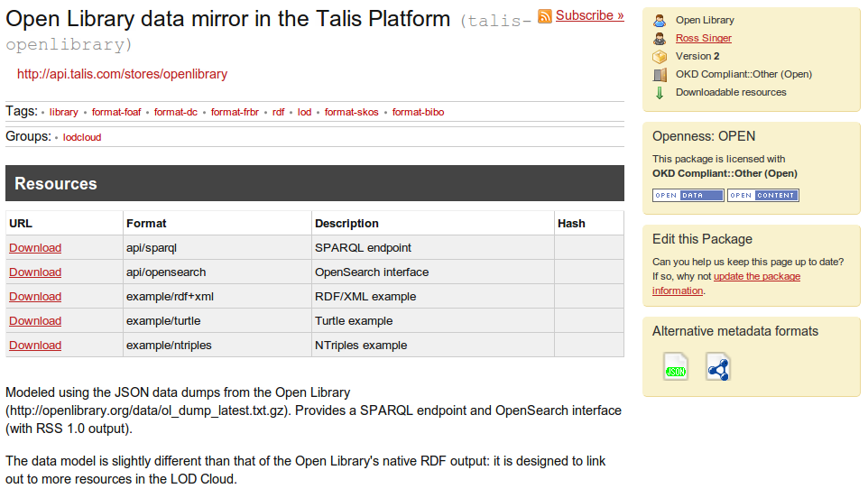Download the OpenSearch interface resource

pyautogui.click(x=35, y=272)
